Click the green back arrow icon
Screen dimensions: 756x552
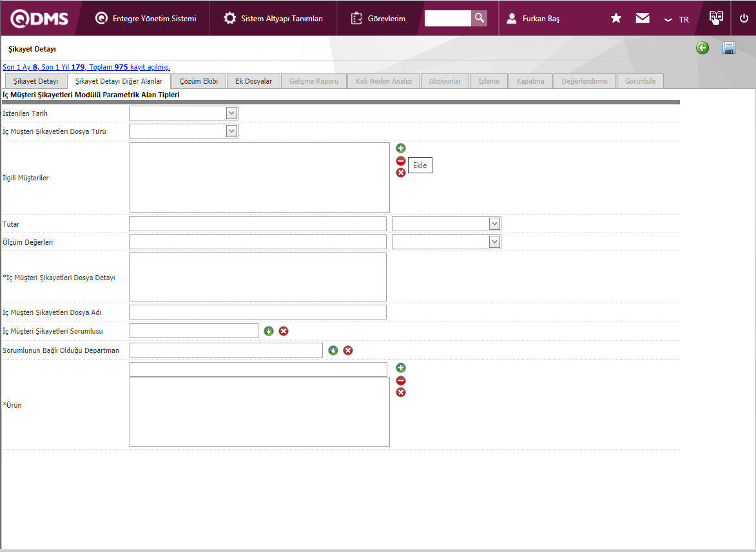pyautogui.click(x=703, y=48)
